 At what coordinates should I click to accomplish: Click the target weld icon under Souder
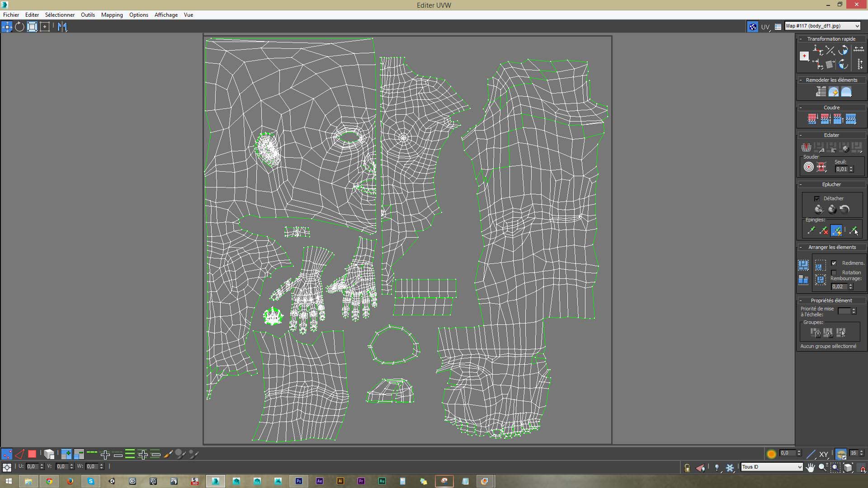click(x=809, y=167)
